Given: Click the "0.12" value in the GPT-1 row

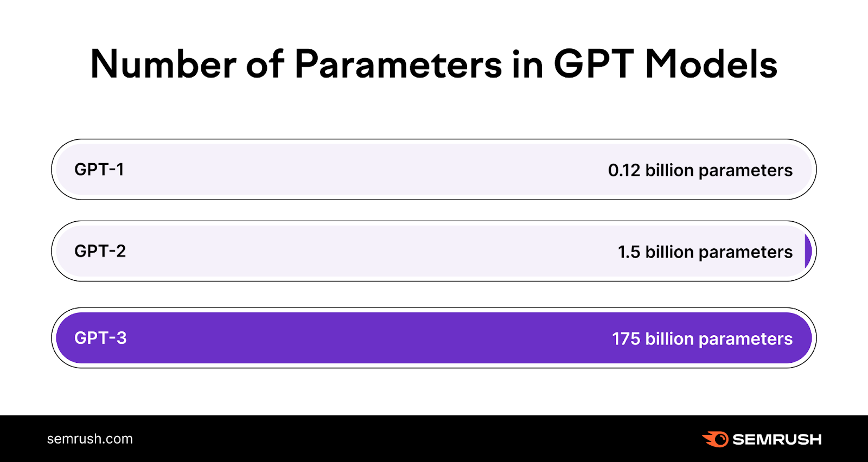Looking at the screenshot, I should tap(624, 171).
